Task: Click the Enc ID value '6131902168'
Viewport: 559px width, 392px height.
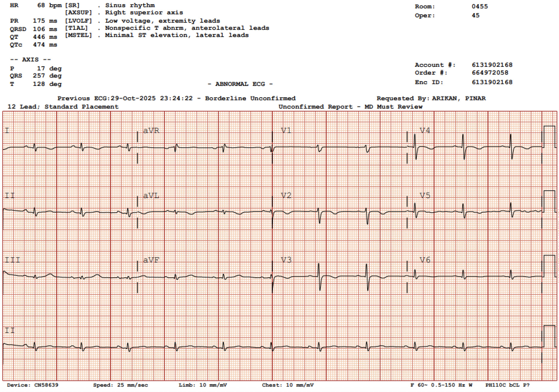Action: tap(492, 82)
